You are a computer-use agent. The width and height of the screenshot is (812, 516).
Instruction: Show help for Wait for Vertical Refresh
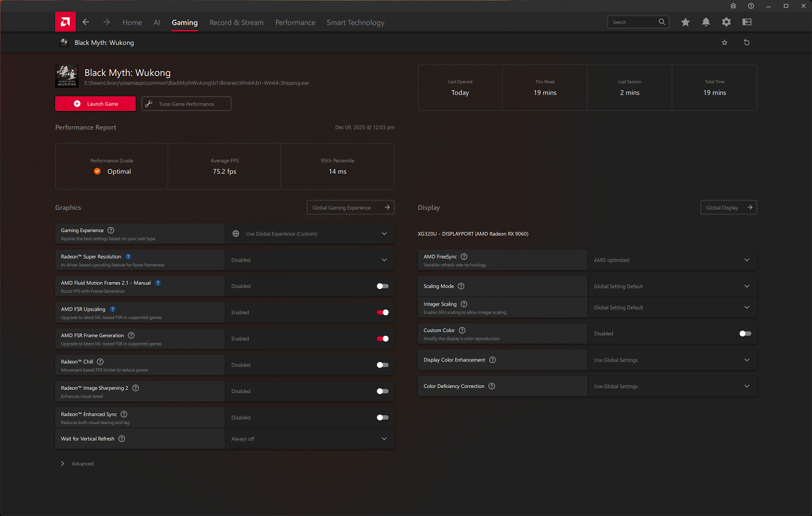click(122, 439)
